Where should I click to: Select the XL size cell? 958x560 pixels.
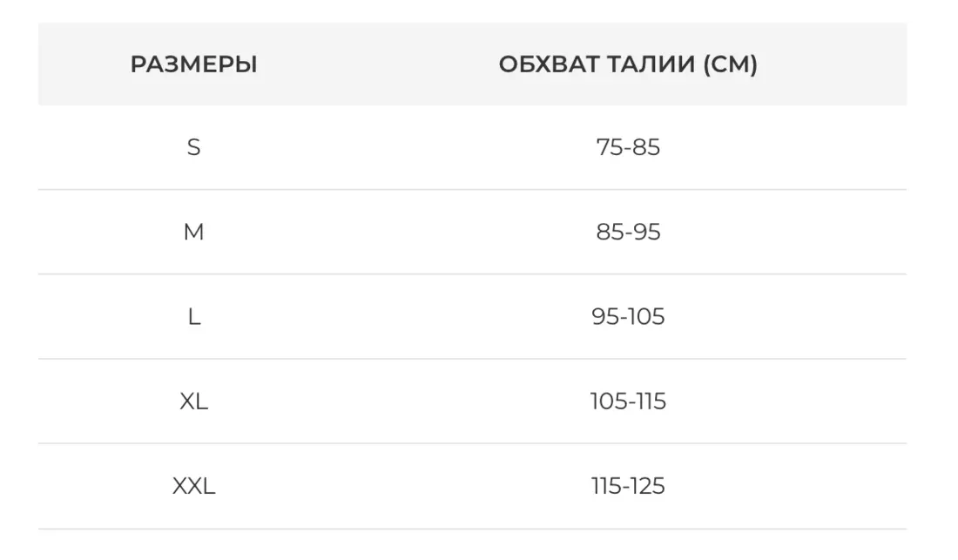[x=193, y=401]
